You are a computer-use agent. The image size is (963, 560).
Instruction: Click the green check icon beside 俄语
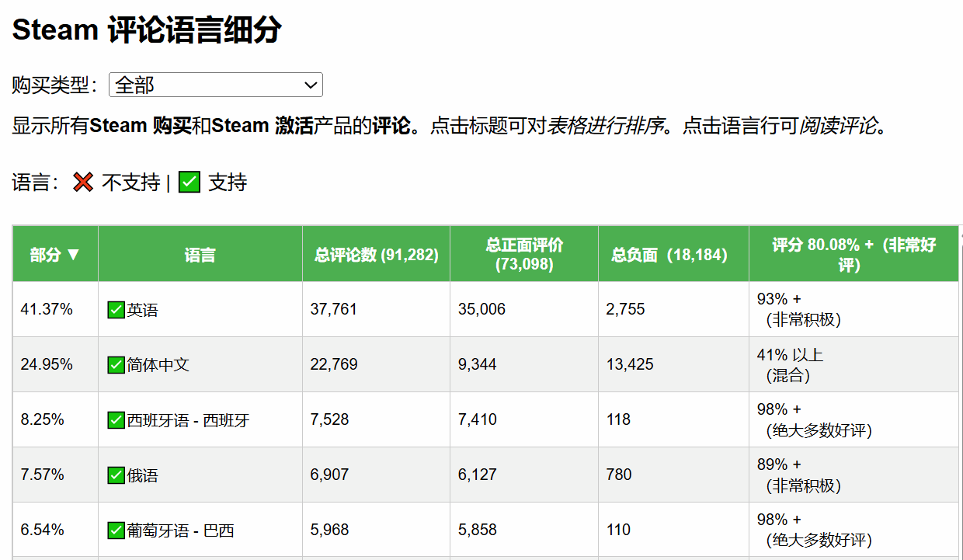click(x=116, y=475)
